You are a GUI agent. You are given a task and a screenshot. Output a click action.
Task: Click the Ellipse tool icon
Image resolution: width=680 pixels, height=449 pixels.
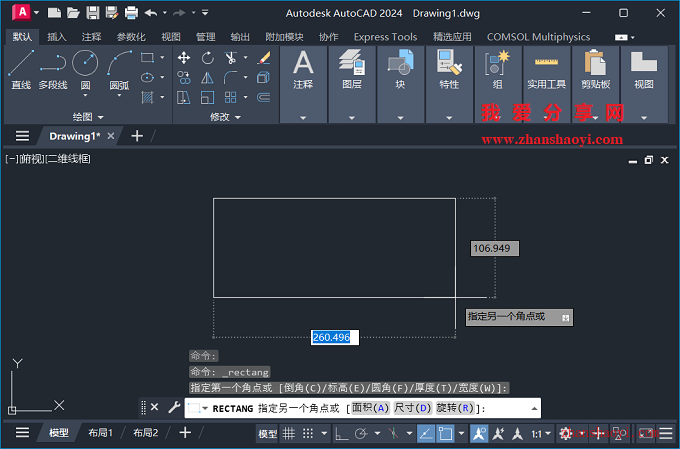[147, 77]
